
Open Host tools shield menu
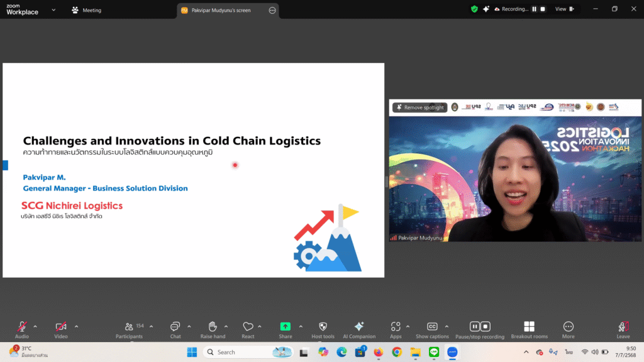click(x=323, y=329)
